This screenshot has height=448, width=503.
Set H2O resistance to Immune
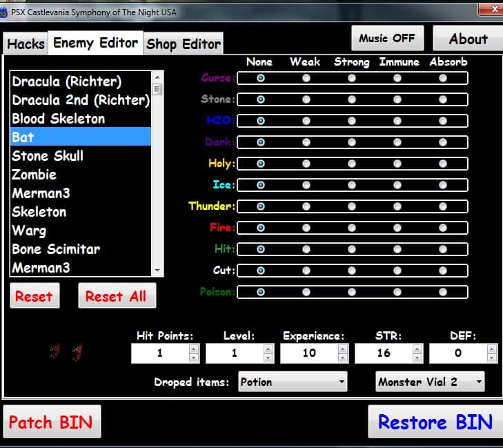397,121
